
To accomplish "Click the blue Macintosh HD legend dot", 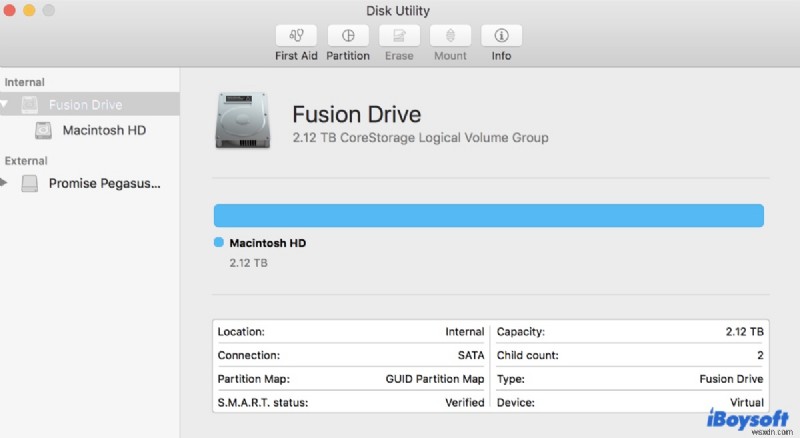I will pos(219,242).
